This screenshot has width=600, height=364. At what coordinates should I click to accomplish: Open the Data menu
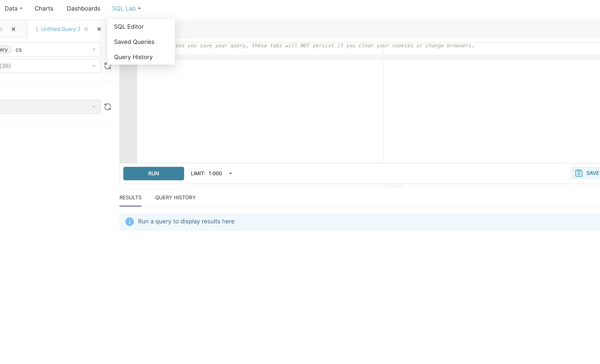[x=11, y=8]
